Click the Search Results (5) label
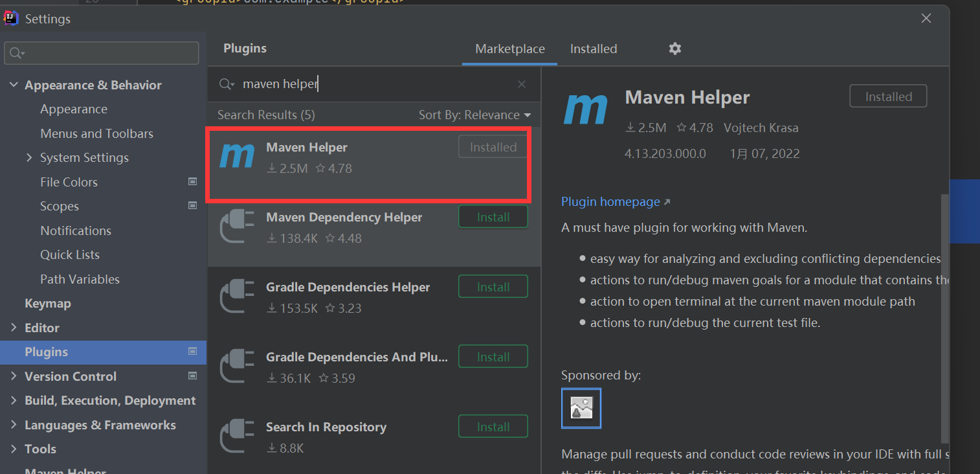This screenshot has width=980, height=474. [266, 115]
